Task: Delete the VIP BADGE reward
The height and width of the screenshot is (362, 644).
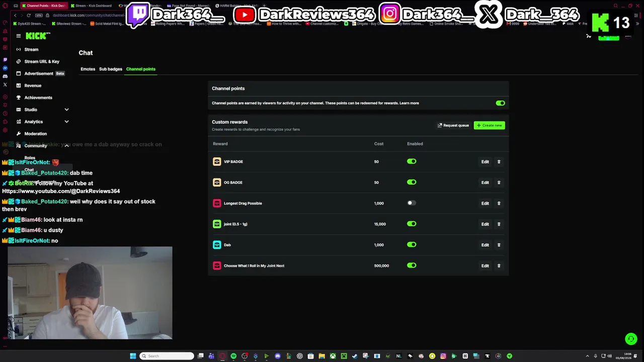Action: [x=499, y=162]
